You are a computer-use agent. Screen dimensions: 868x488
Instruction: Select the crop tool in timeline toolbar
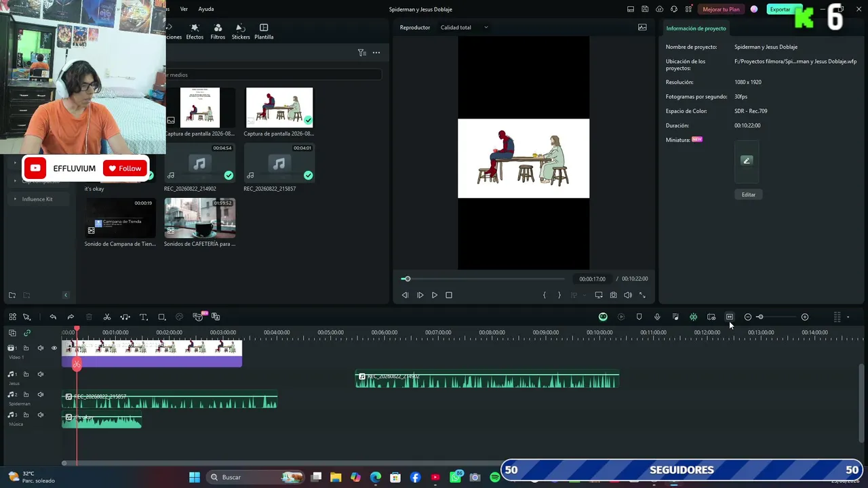pyautogui.click(x=162, y=317)
